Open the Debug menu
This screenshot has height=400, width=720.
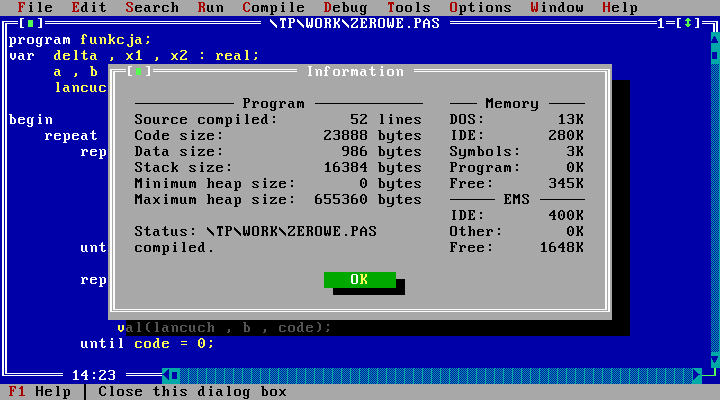coord(345,7)
